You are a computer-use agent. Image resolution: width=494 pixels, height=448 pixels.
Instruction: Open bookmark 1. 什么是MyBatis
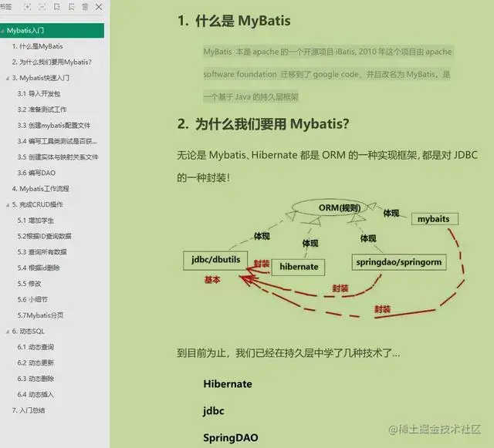point(38,46)
